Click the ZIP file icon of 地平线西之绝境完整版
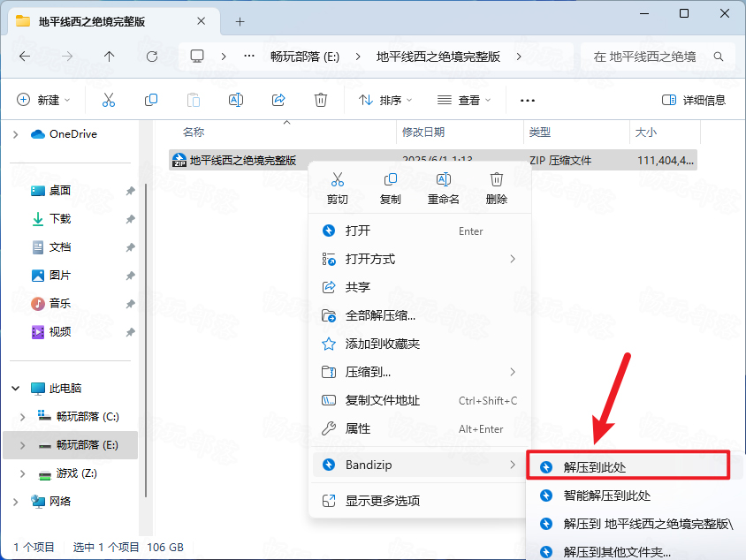Viewport: 746px width, 560px height. pyautogui.click(x=179, y=160)
